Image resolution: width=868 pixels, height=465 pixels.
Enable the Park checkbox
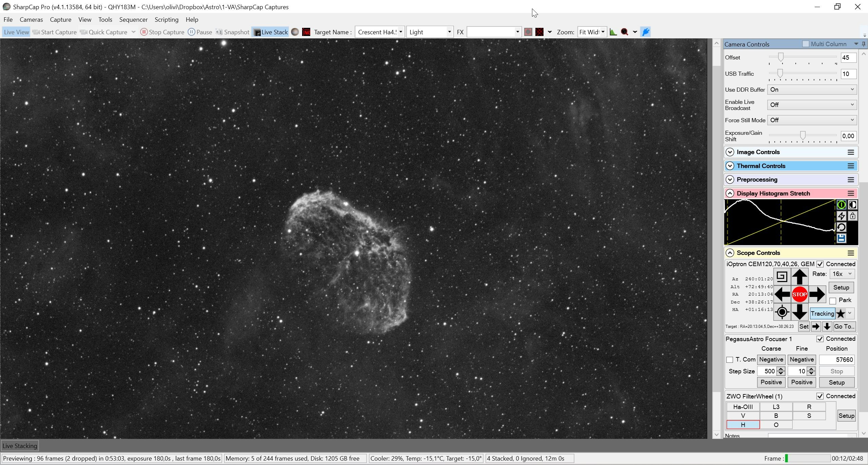[833, 301]
